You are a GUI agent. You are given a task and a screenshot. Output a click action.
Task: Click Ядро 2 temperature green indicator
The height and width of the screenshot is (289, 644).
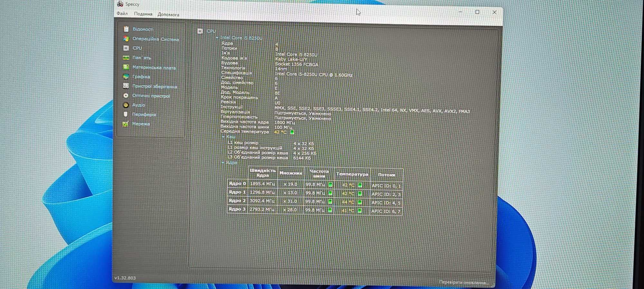360,202
